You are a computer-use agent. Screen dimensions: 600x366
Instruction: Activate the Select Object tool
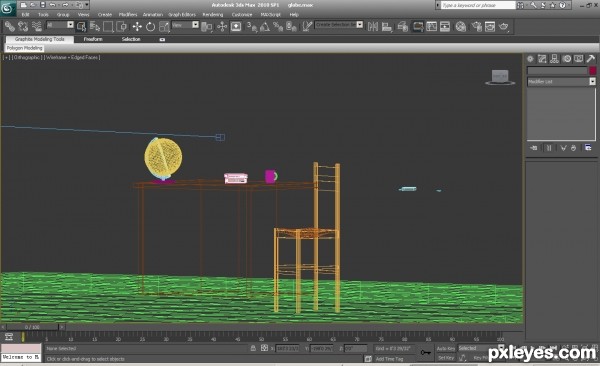point(81,26)
